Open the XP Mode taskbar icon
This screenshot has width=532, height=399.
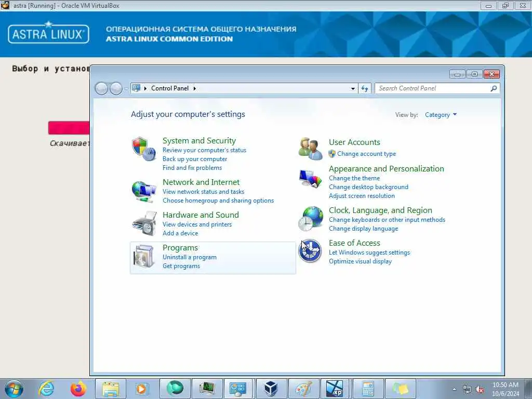(x=335, y=389)
